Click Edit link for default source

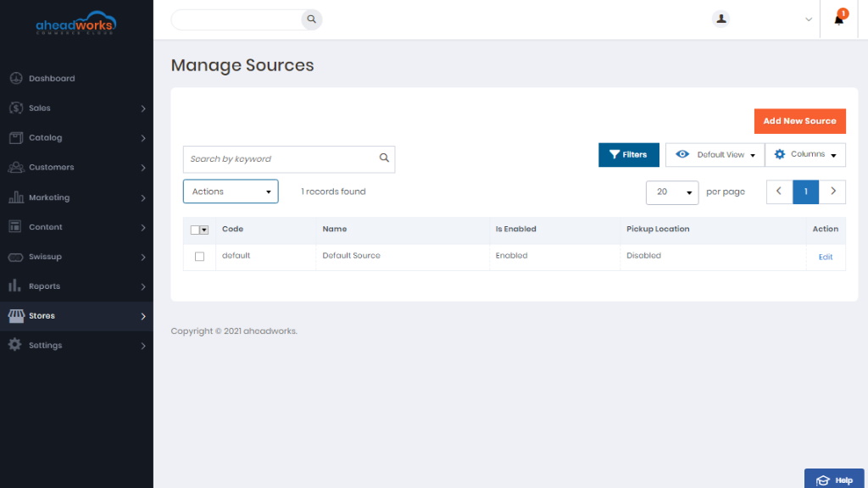coord(826,257)
